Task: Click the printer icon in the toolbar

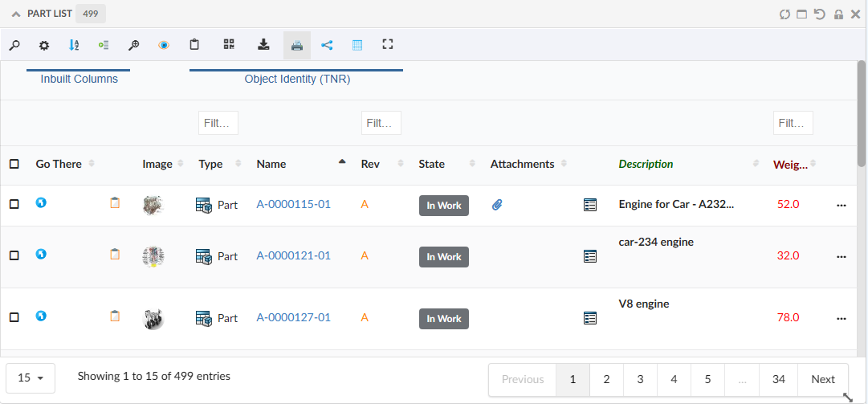Action: pos(296,46)
